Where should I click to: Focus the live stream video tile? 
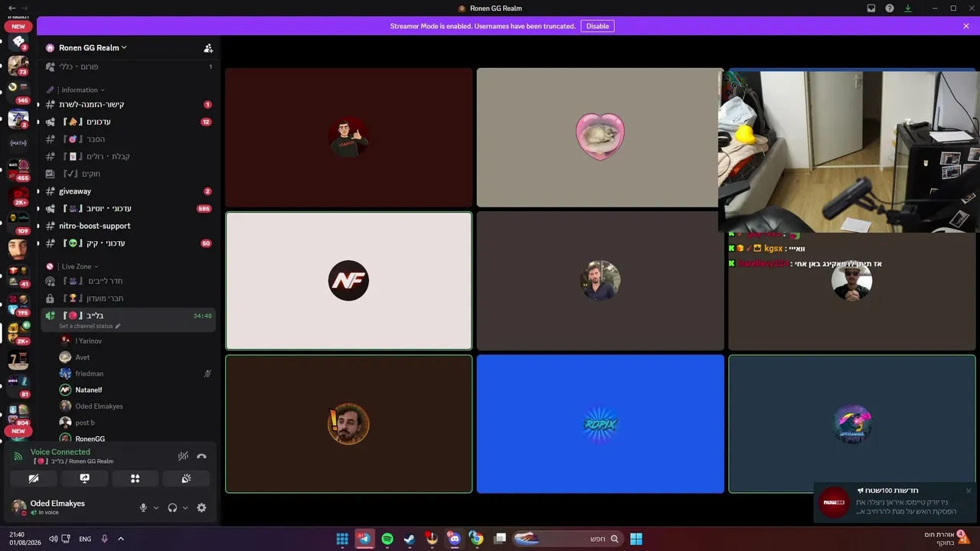coord(849,152)
